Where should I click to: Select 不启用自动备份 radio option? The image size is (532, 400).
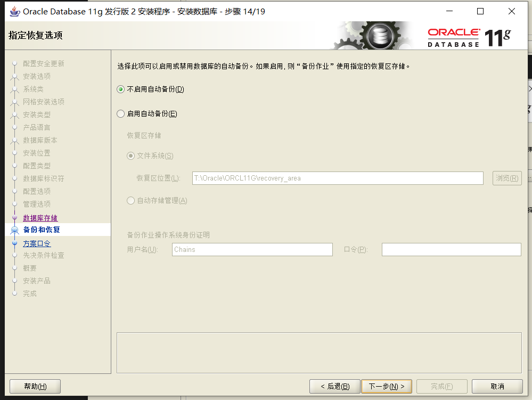[x=120, y=89]
